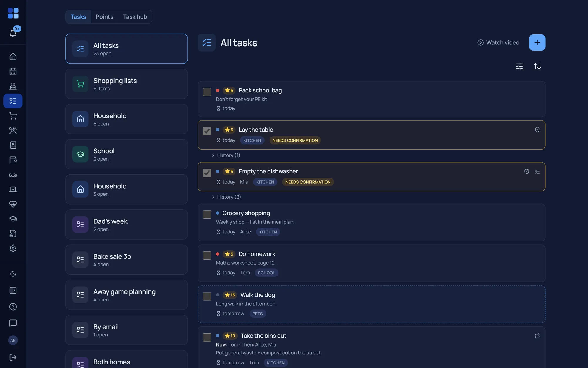Open the wallet icon in sidebar
The height and width of the screenshot is (368, 588).
[13, 160]
